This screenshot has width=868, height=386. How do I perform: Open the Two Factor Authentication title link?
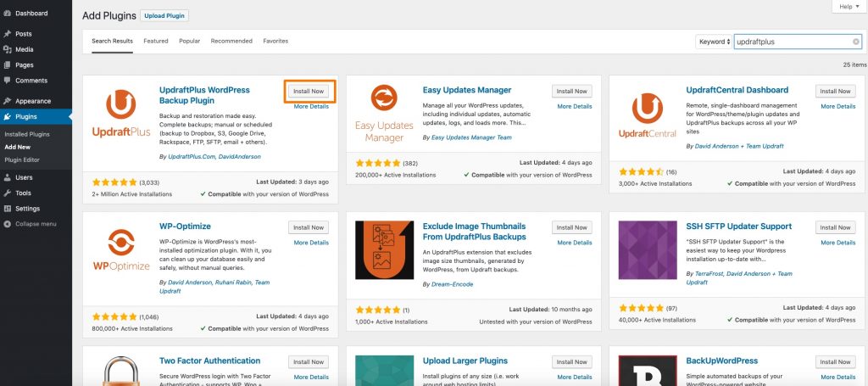[x=210, y=361]
